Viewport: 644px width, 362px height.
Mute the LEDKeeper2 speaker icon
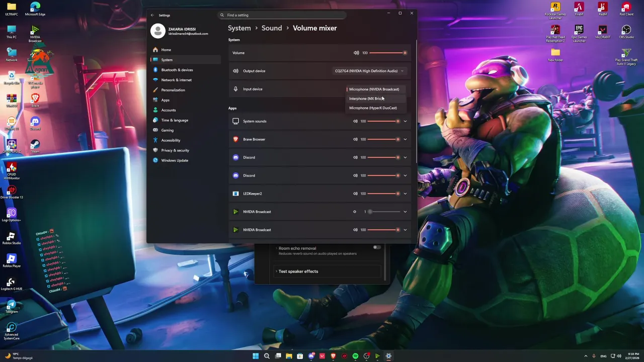coord(355,194)
